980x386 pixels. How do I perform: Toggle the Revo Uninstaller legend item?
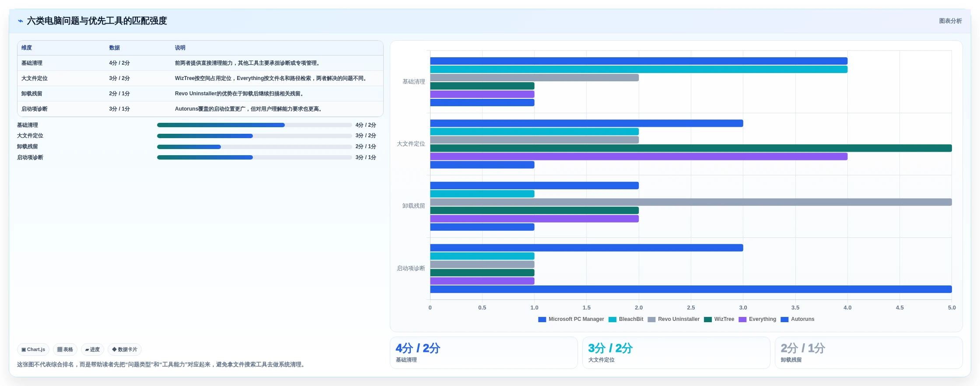673,320
